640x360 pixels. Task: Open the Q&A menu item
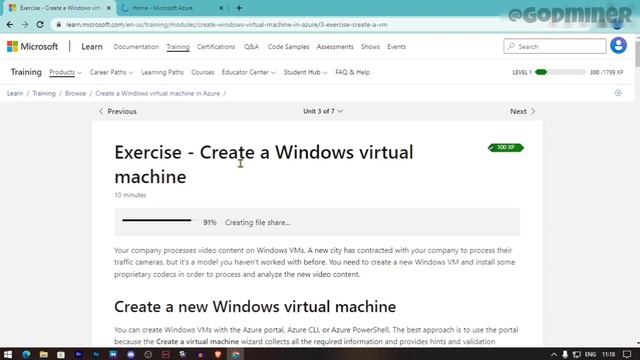(x=251, y=47)
